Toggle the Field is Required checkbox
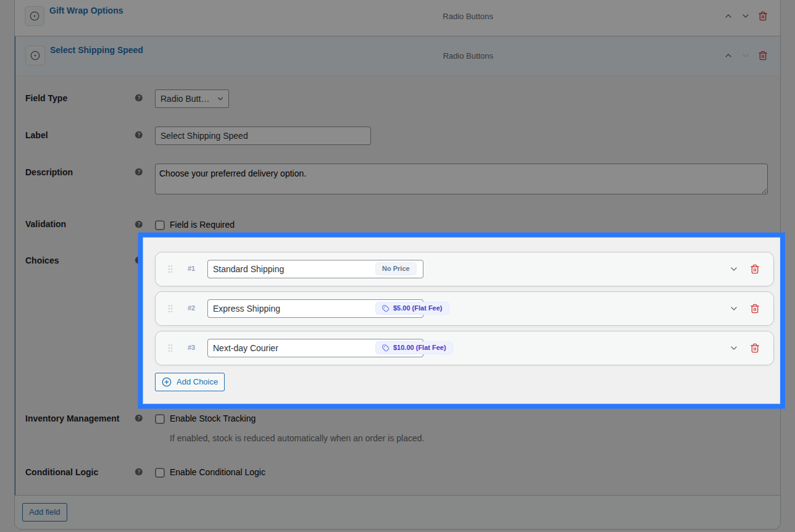Image resolution: width=795 pixels, height=532 pixels. click(x=160, y=225)
